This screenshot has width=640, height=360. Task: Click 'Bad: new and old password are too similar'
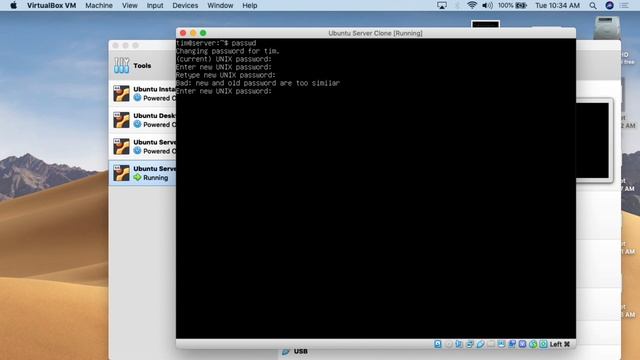pyautogui.click(x=258, y=83)
